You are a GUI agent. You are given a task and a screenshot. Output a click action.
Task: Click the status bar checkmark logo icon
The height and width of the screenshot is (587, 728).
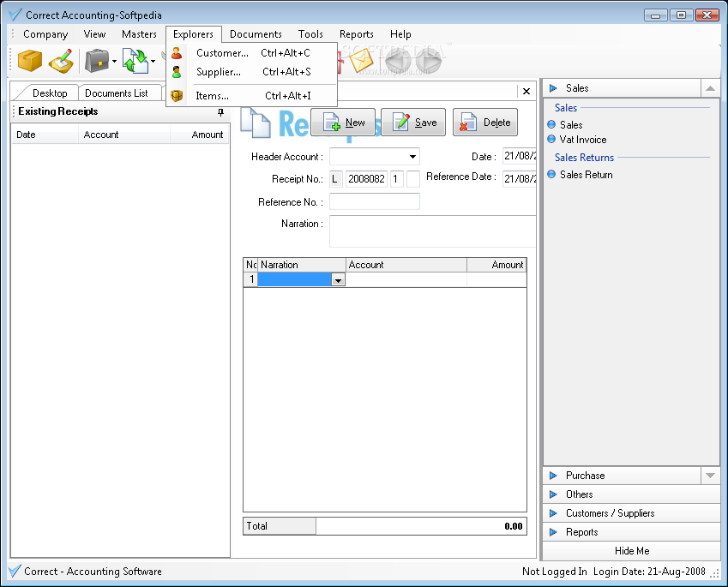[15, 572]
